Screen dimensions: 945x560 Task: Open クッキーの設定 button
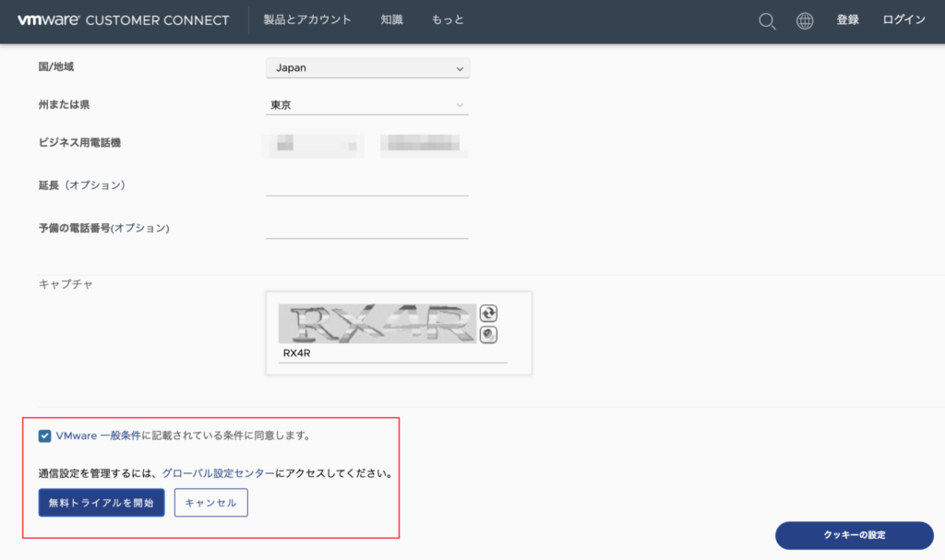pyautogui.click(x=855, y=535)
